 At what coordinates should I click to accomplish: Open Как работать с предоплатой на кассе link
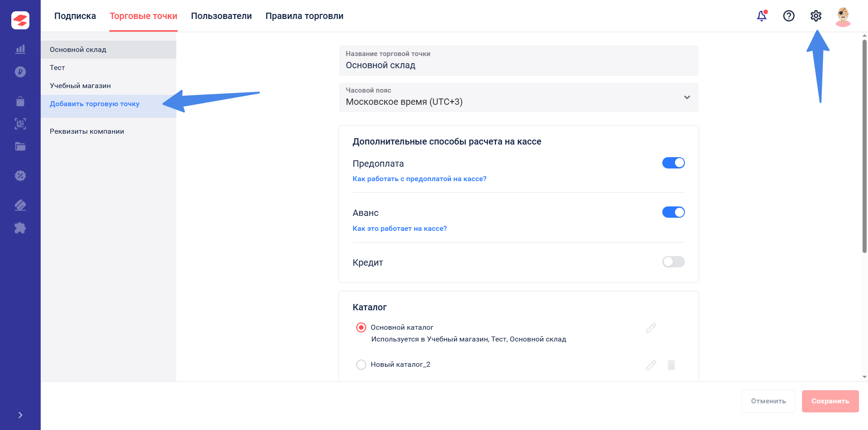pyautogui.click(x=420, y=179)
